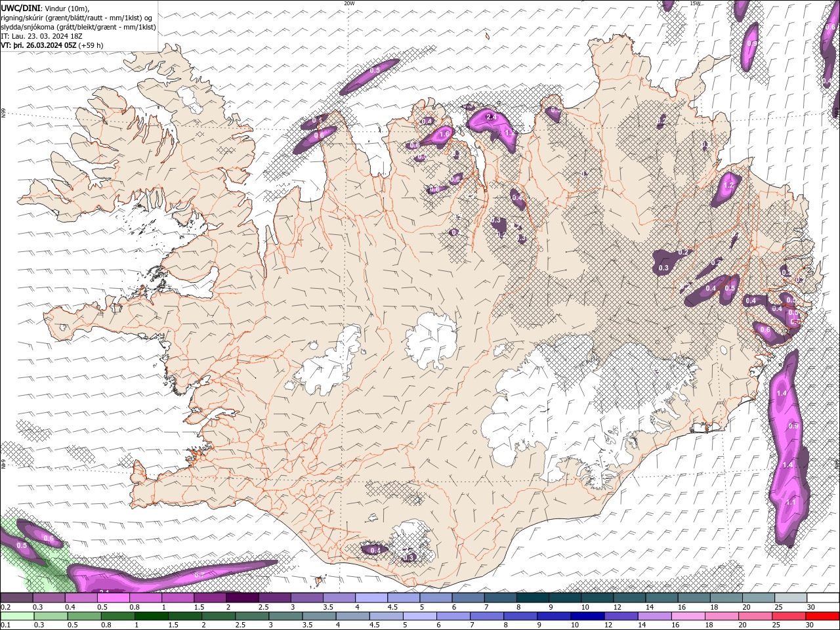Click bright pink upper-scale swatch at 0.5

[x=114, y=598]
